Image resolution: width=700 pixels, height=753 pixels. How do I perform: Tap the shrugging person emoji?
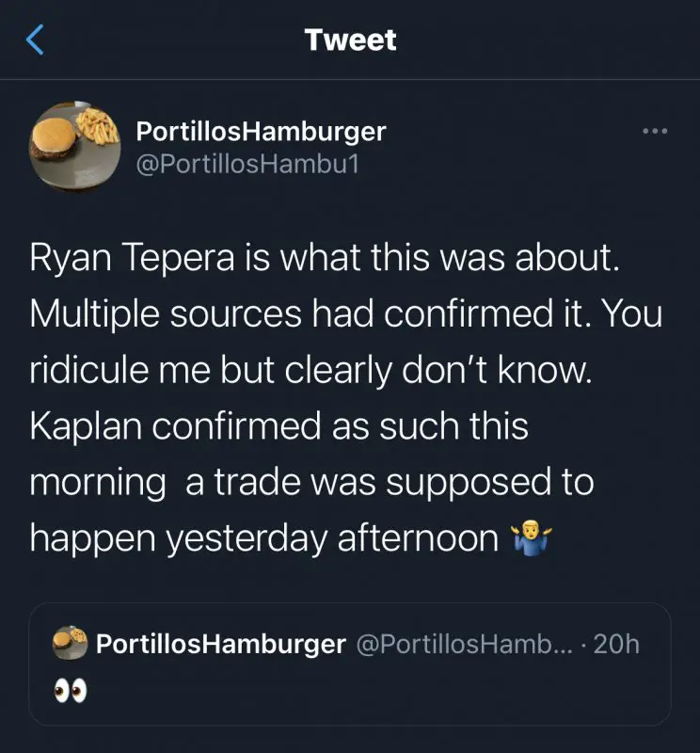[531, 537]
